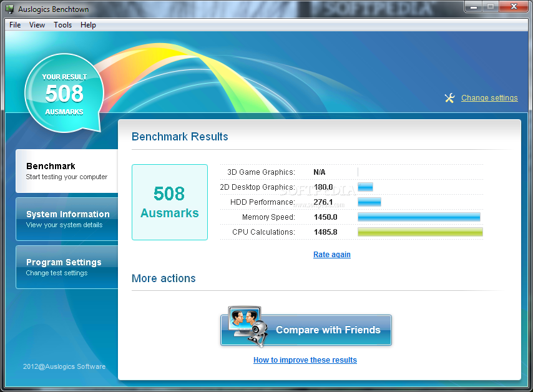This screenshot has height=392, width=533.
Task: Select the 276.1 HDD Performance value
Action: click(x=323, y=202)
